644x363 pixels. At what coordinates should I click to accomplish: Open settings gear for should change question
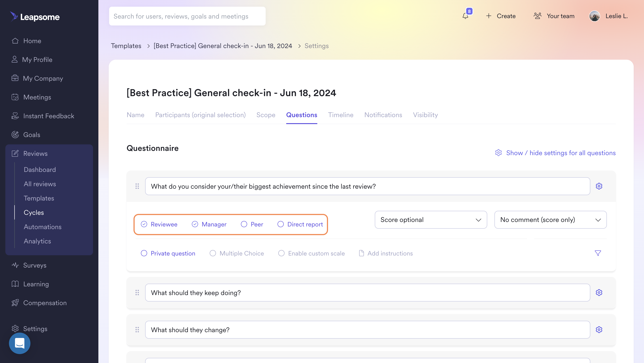coord(599,329)
